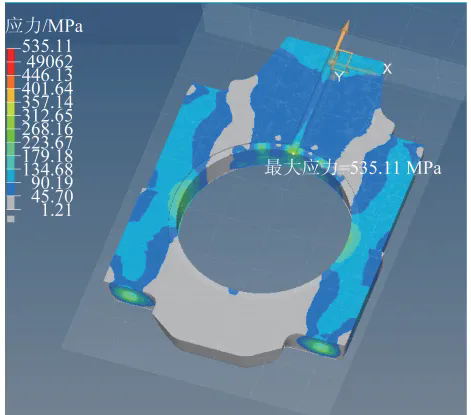Click the 179.18 legend value
Image resolution: width=471 pixels, height=415 pixels.
[47, 156]
